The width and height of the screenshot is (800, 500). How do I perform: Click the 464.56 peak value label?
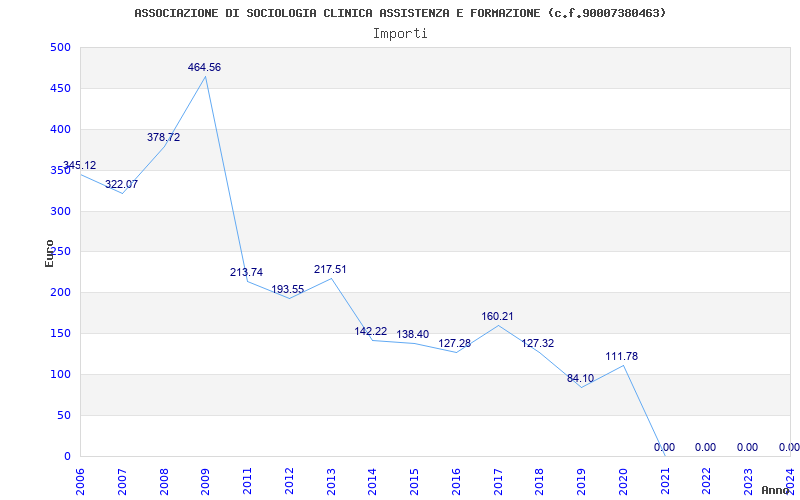[x=204, y=67]
